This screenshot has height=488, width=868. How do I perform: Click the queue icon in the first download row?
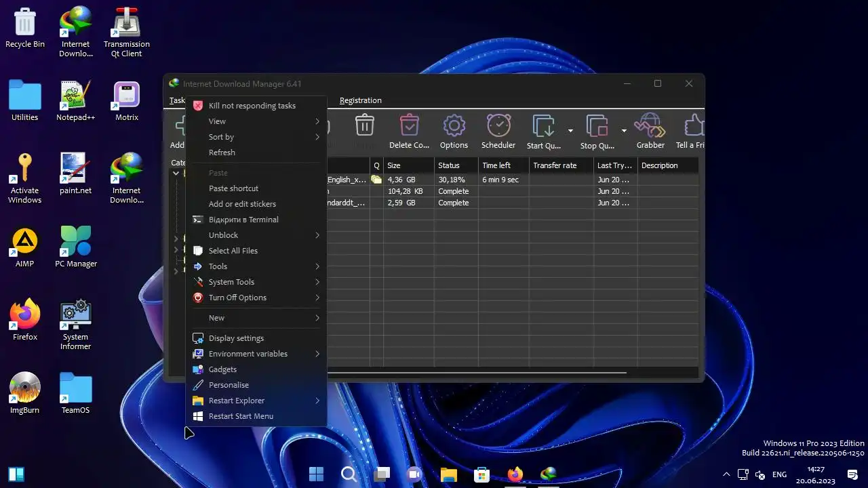point(376,180)
